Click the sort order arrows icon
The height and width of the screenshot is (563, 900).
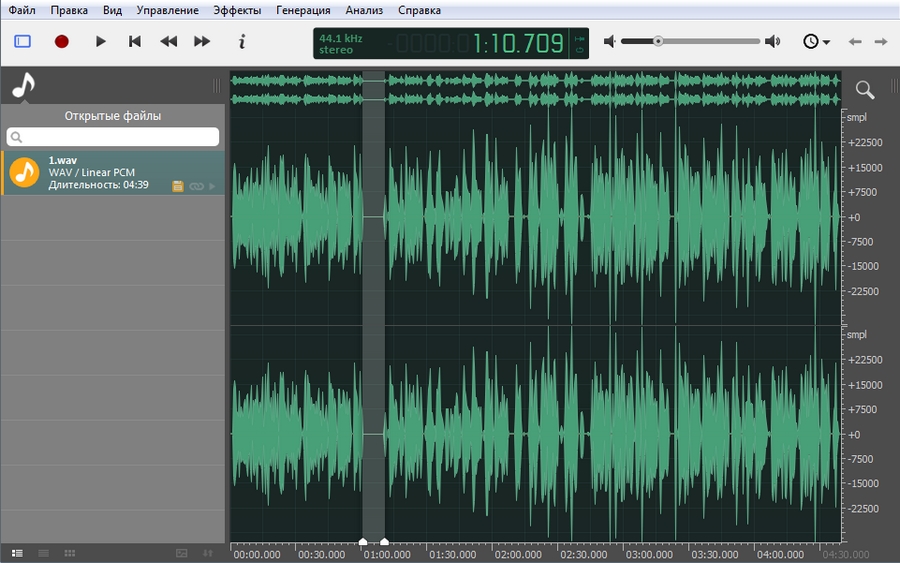point(208,553)
